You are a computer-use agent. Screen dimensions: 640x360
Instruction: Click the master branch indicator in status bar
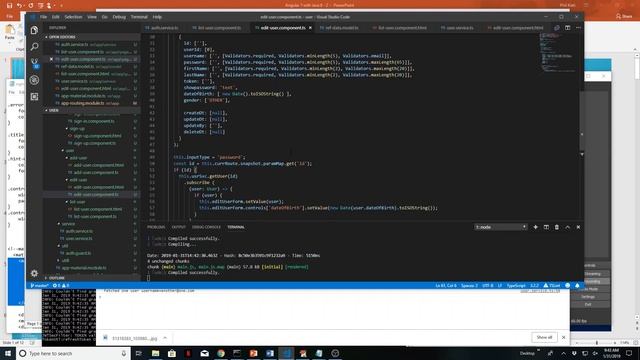40,285
